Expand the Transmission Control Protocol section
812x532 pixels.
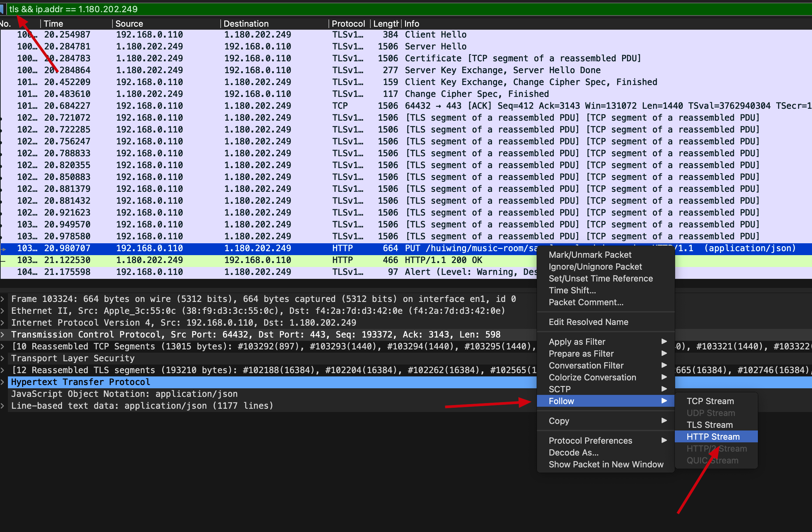tap(3, 335)
